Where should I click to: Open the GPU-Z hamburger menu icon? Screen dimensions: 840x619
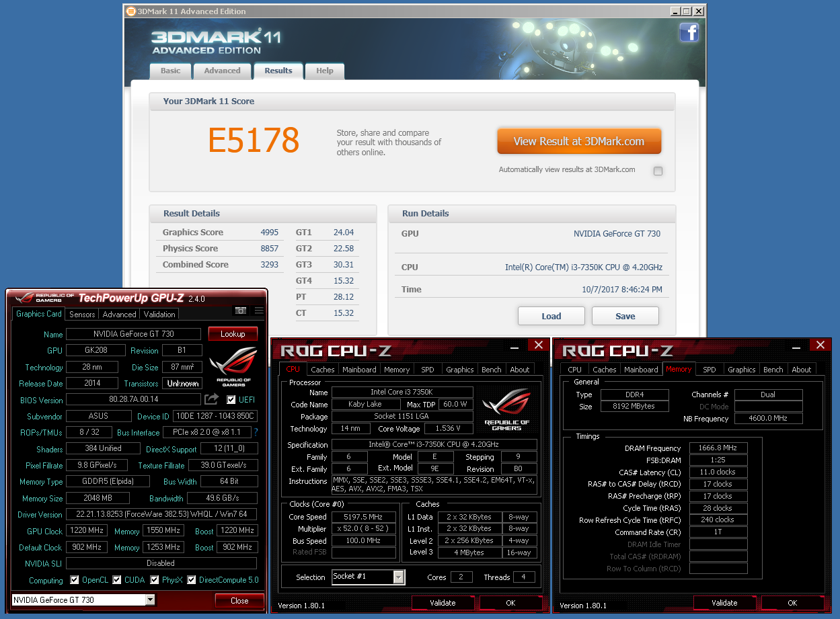259,311
